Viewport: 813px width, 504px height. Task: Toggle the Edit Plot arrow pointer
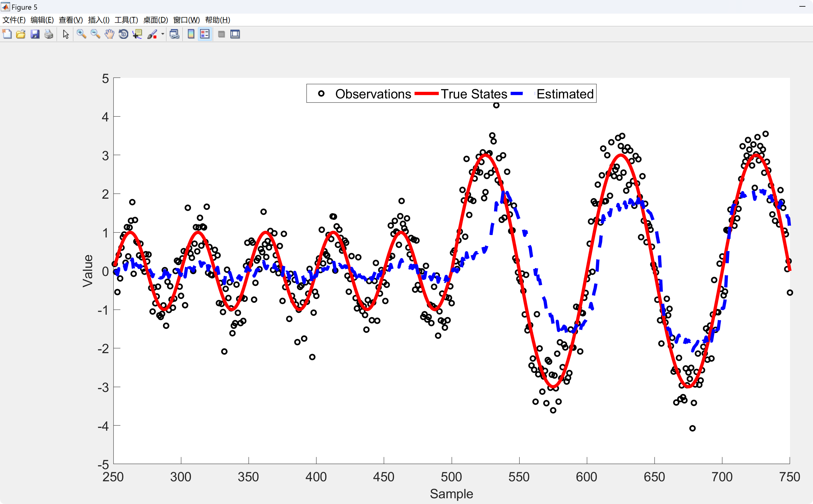[x=66, y=34]
